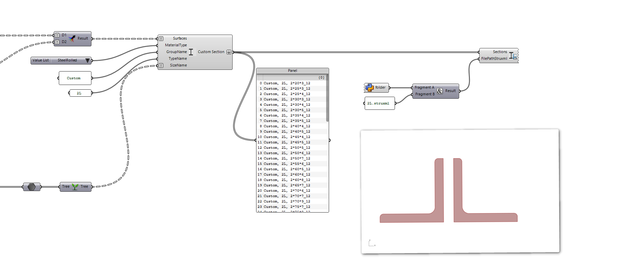Click the Custom text panel

click(75, 78)
